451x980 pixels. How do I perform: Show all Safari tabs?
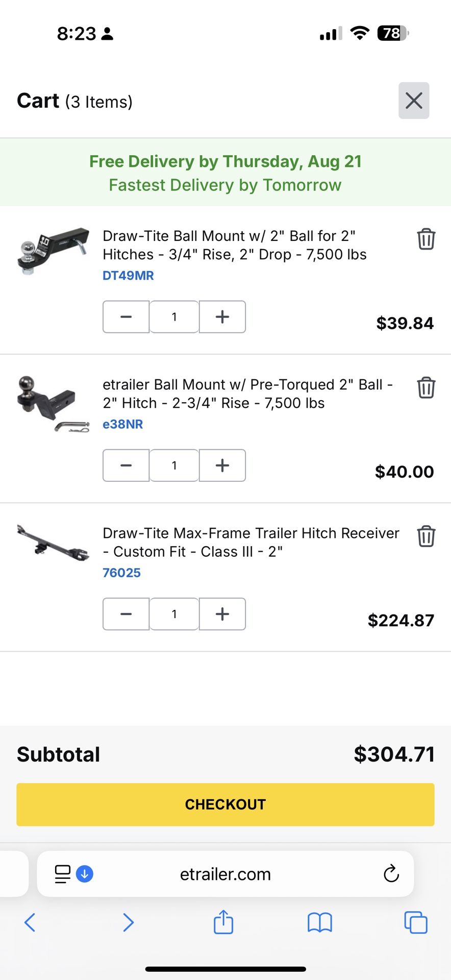(x=415, y=922)
